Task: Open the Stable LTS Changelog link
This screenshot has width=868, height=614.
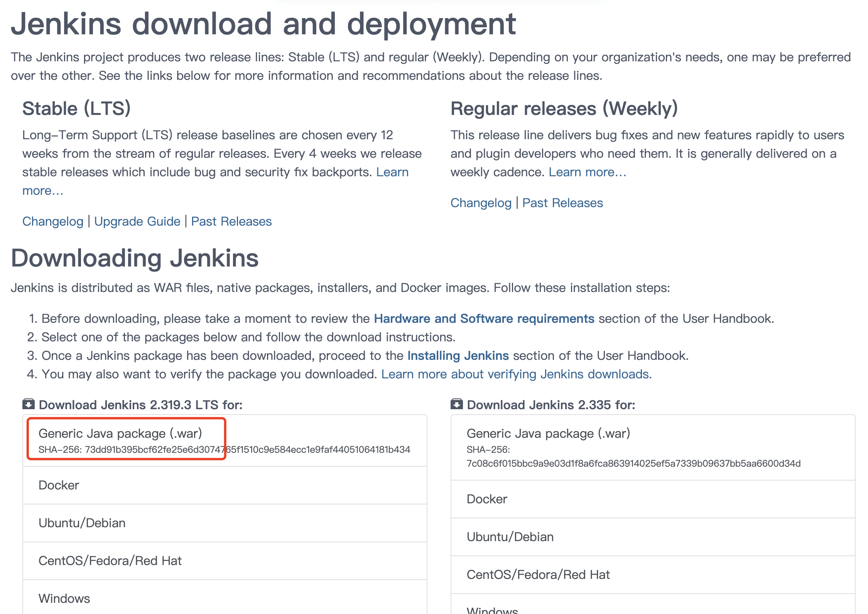Action: [x=53, y=221]
